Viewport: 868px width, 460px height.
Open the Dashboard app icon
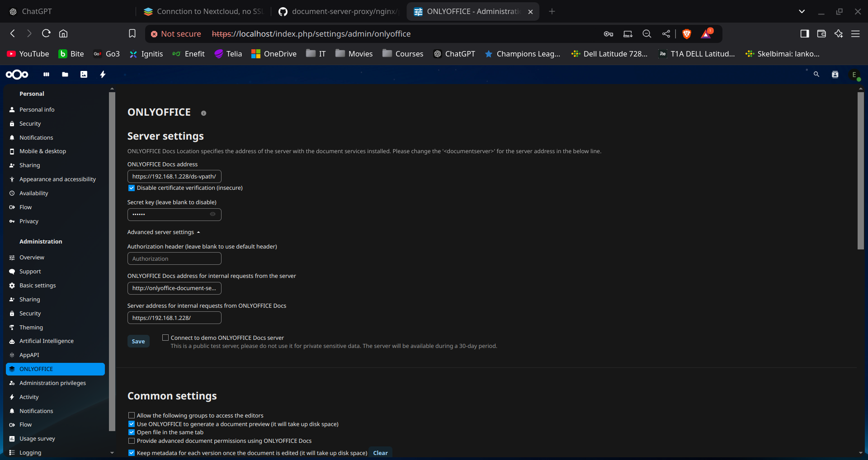[x=46, y=75]
